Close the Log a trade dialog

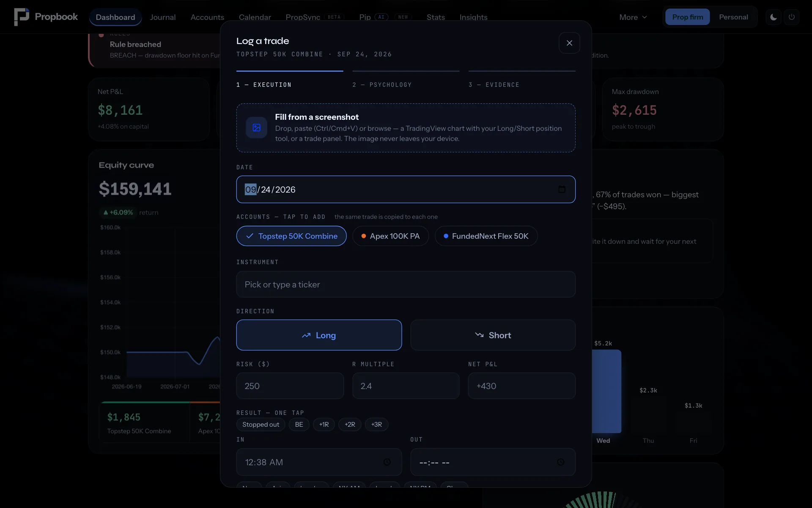pyautogui.click(x=569, y=43)
